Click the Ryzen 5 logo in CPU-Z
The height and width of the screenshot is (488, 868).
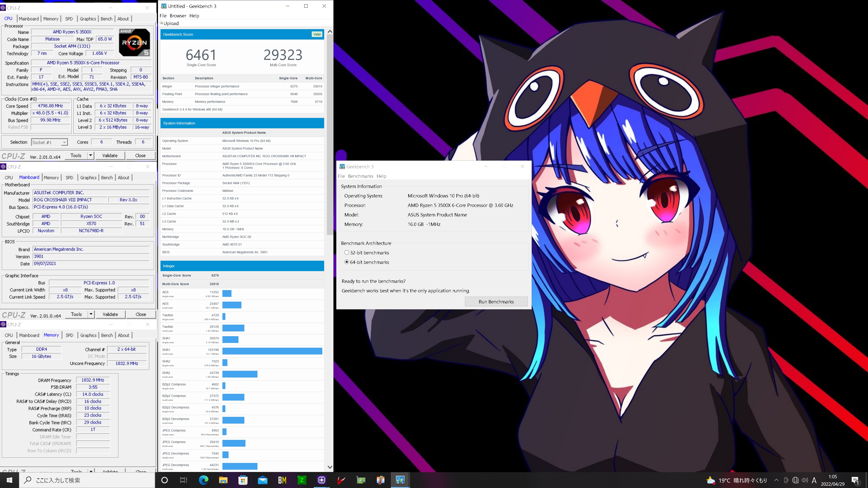click(134, 42)
